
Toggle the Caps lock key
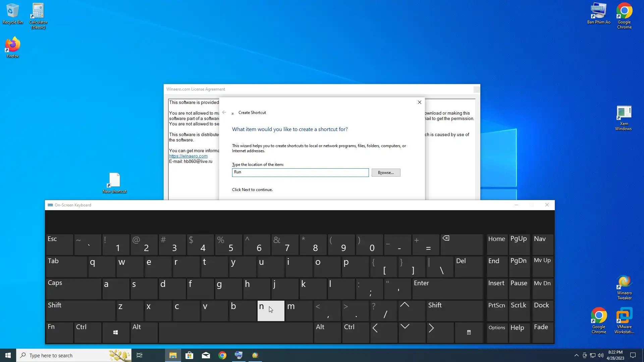tap(73, 288)
